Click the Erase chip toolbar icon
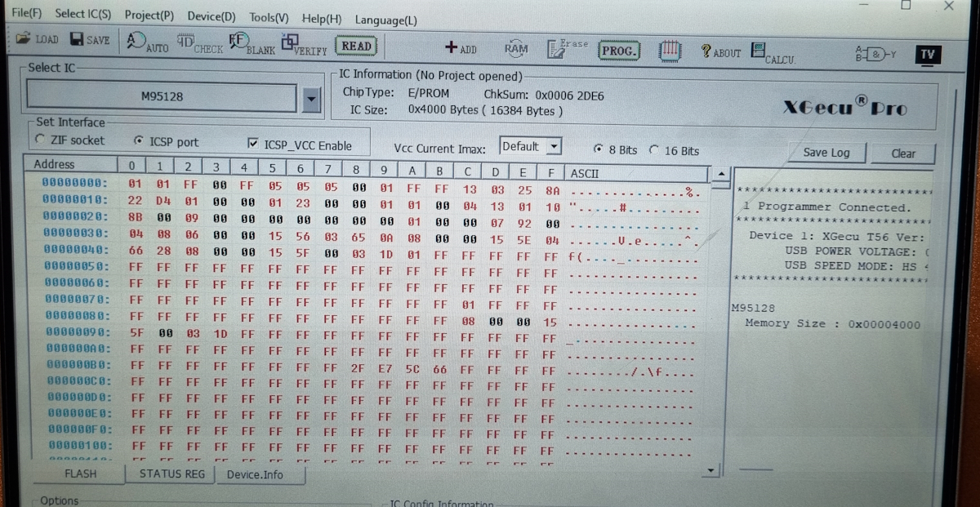Screen dimensions: 980x507 point(567,47)
